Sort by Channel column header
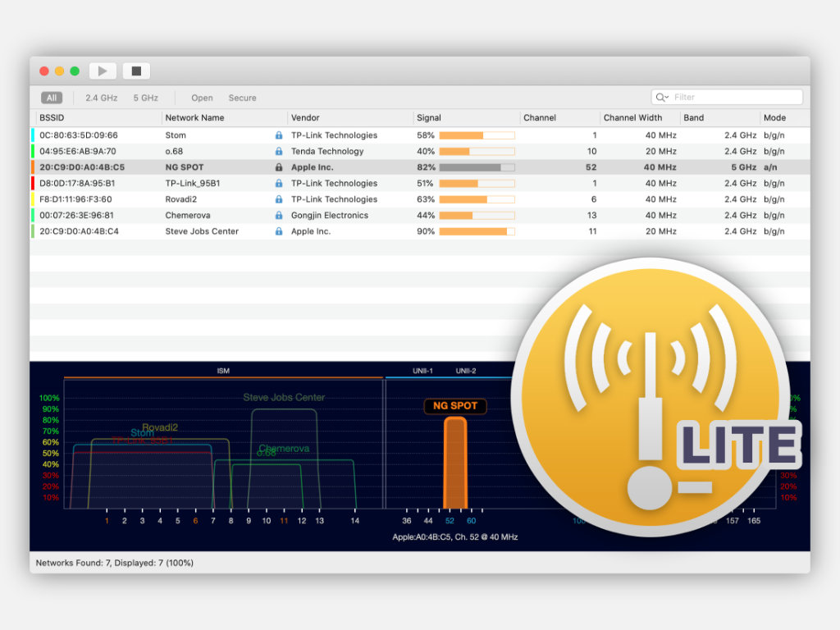The width and height of the screenshot is (840, 630). click(540, 117)
